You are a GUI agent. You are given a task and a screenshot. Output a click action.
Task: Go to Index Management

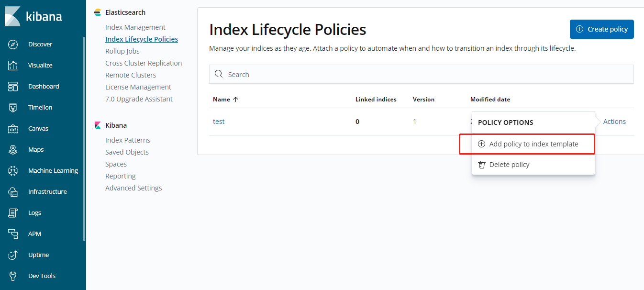pos(135,27)
